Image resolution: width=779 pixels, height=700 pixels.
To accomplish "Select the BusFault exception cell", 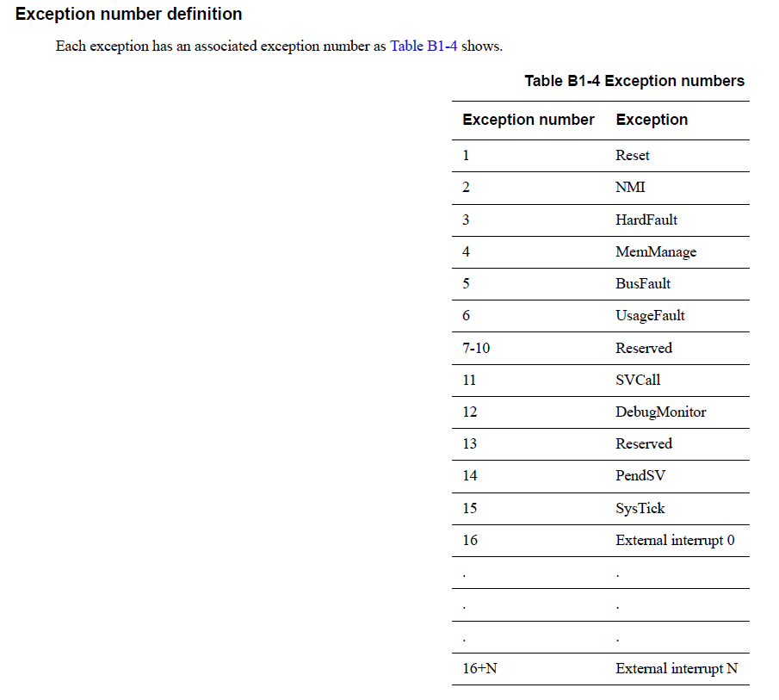I will pyautogui.click(x=643, y=283).
